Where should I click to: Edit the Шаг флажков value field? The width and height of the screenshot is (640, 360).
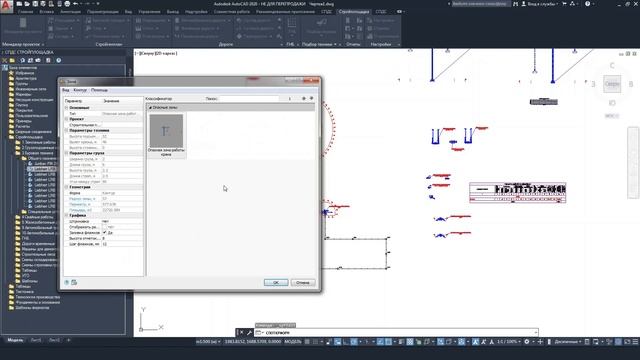click(122, 244)
